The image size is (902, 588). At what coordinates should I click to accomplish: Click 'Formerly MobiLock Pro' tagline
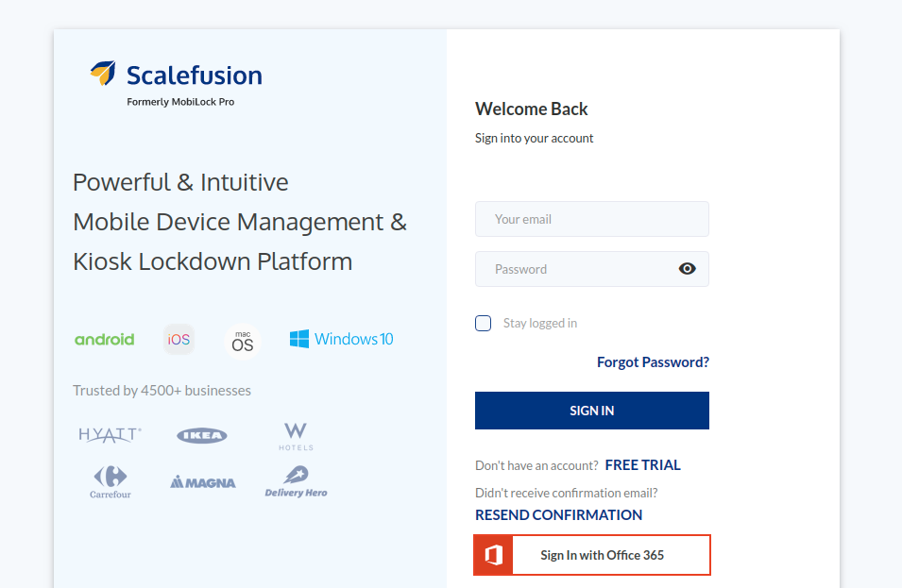[x=180, y=102]
